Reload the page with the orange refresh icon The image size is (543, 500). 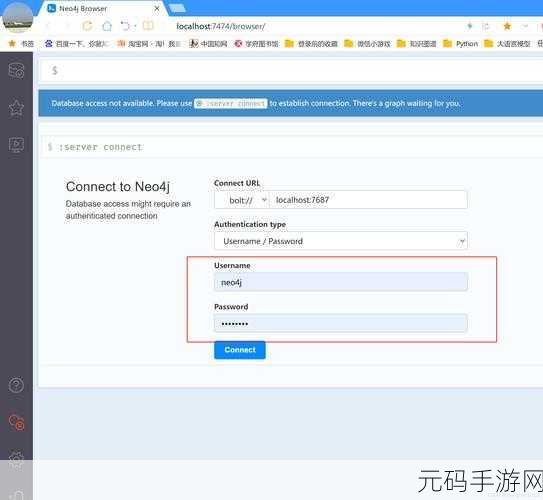[x=87, y=26]
